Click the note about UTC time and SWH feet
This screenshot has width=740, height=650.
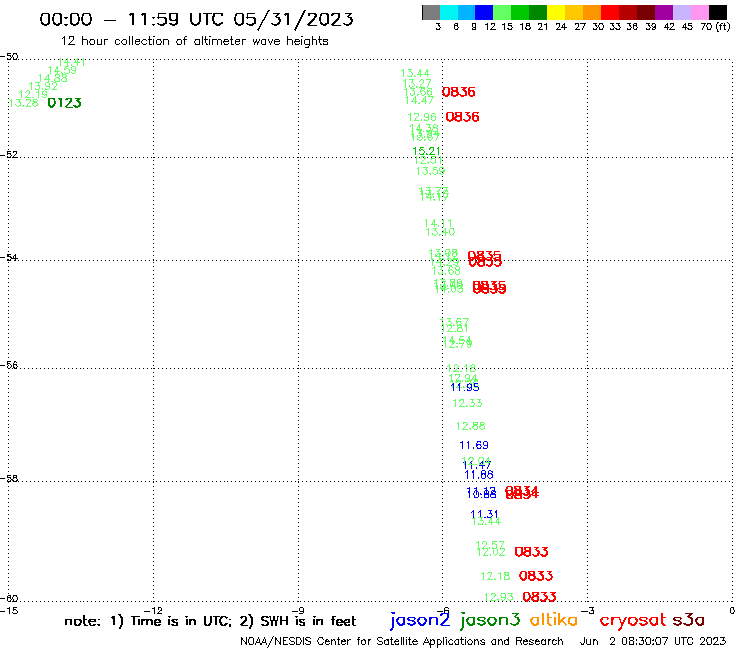[x=210, y=621]
